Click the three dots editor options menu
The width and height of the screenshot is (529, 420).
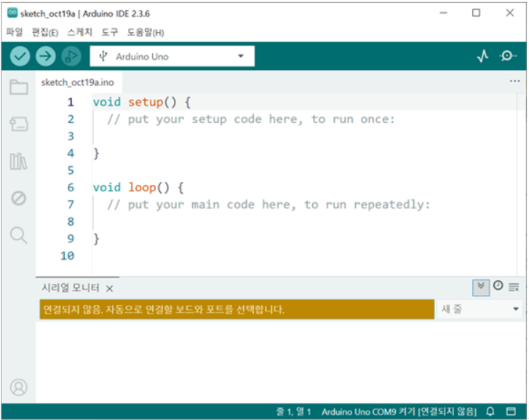pos(515,81)
